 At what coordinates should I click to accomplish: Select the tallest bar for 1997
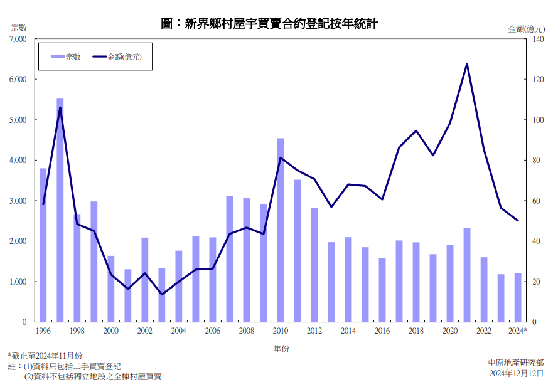(x=60, y=210)
